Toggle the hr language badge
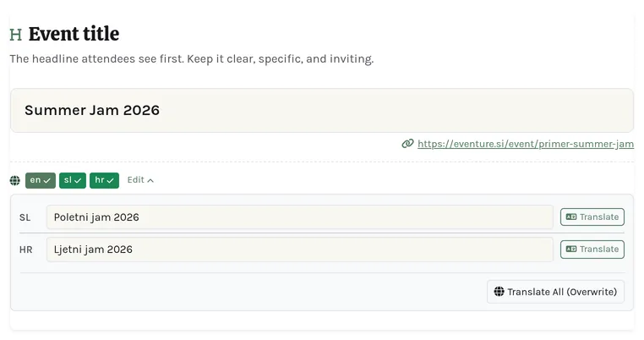 click(104, 180)
